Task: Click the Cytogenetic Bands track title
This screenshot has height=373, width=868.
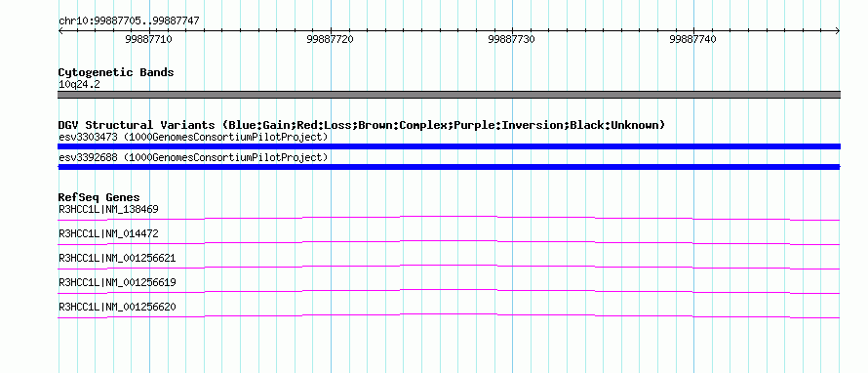Action: point(116,72)
